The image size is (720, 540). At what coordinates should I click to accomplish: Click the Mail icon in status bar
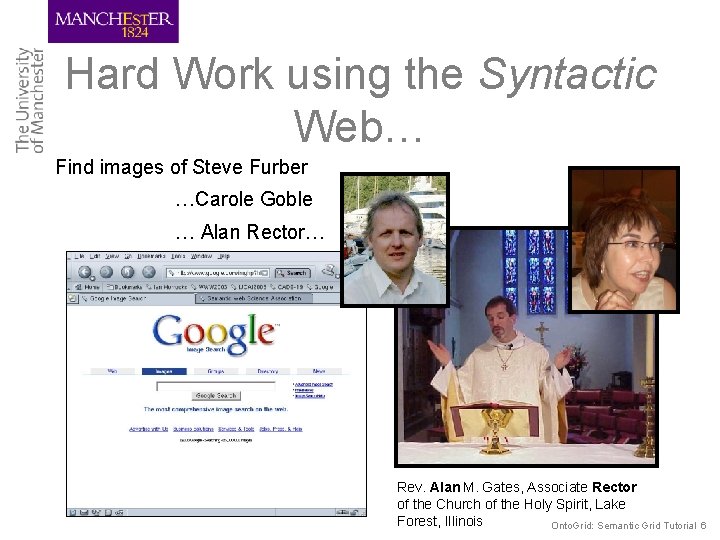84,512
